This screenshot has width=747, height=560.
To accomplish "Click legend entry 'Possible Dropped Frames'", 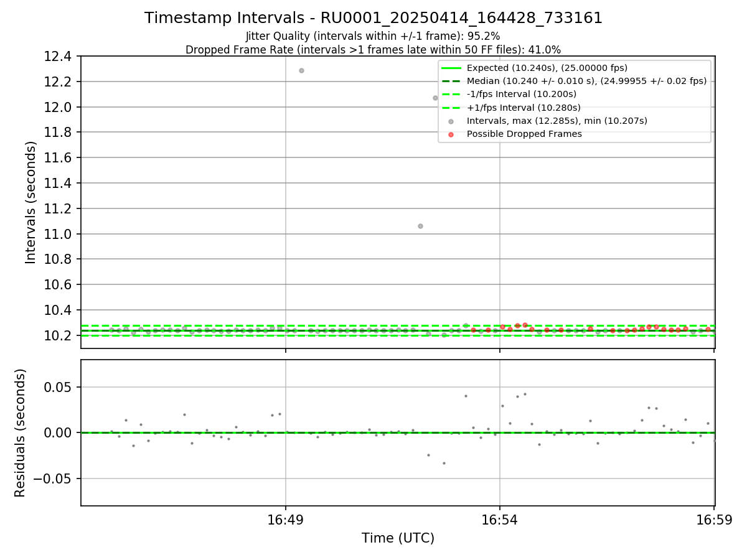I will click(524, 134).
